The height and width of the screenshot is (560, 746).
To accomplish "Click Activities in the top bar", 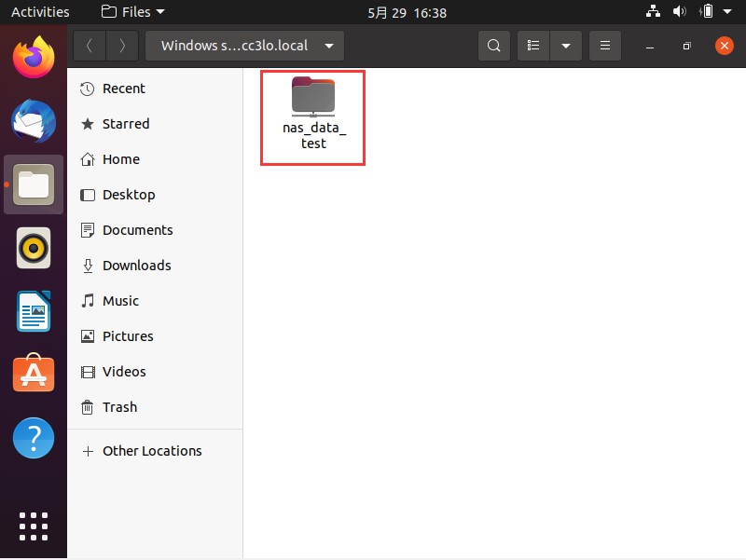I will 40,12.
